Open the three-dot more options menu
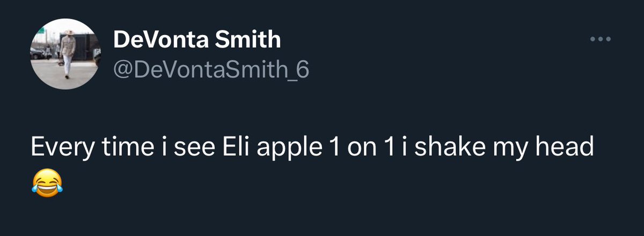Viewport: 644px width, 236px height. (x=600, y=39)
